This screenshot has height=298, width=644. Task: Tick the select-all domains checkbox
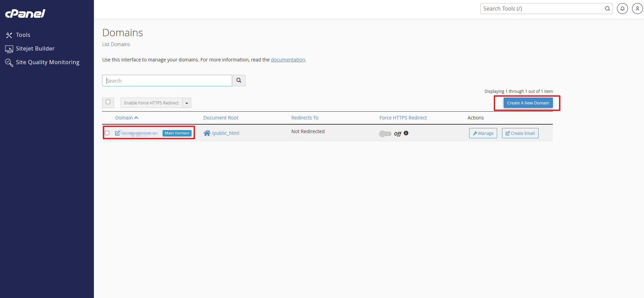coord(108,102)
